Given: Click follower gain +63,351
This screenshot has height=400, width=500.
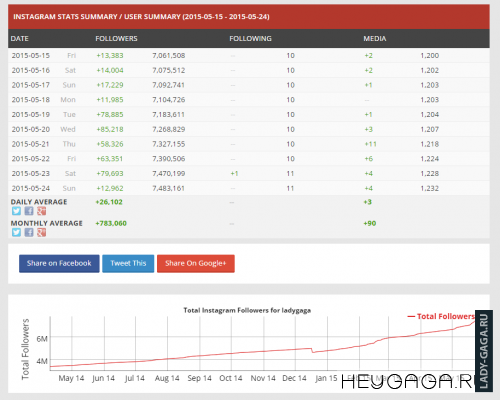Looking at the screenshot, I should coord(110,159).
